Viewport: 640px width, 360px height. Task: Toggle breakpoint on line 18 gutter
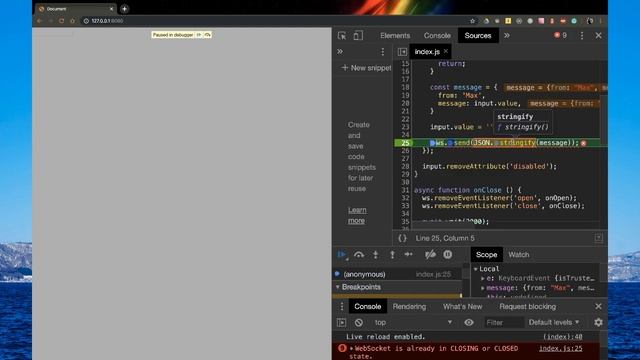[x=404, y=87]
